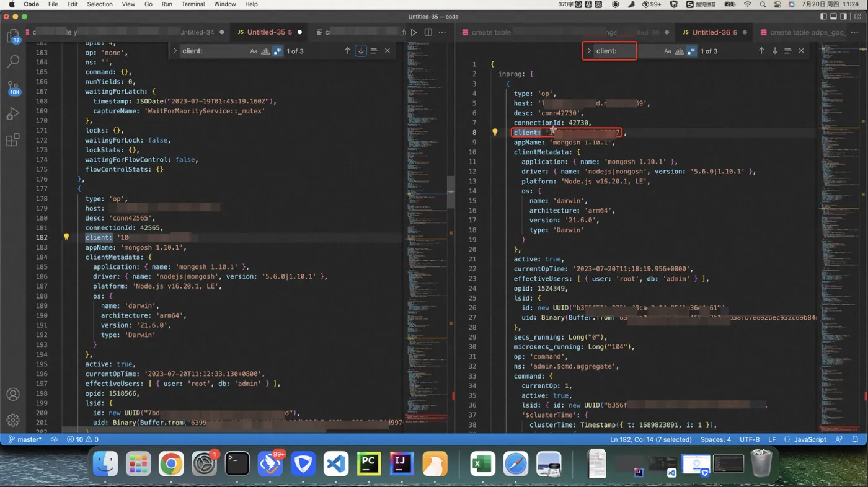The height and width of the screenshot is (487, 868).
Task: Toggle Match Case in left find widget
Action: 254,51
